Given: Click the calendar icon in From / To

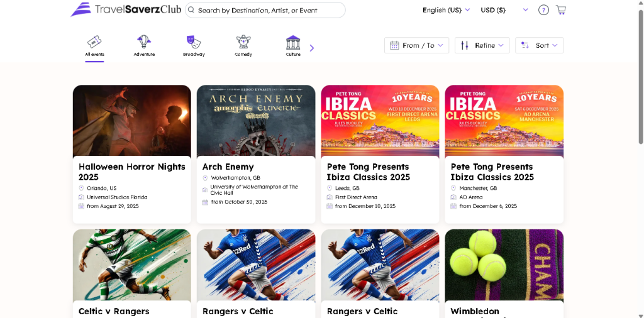Looking at the screenshot, I should (x=394, y=45).
